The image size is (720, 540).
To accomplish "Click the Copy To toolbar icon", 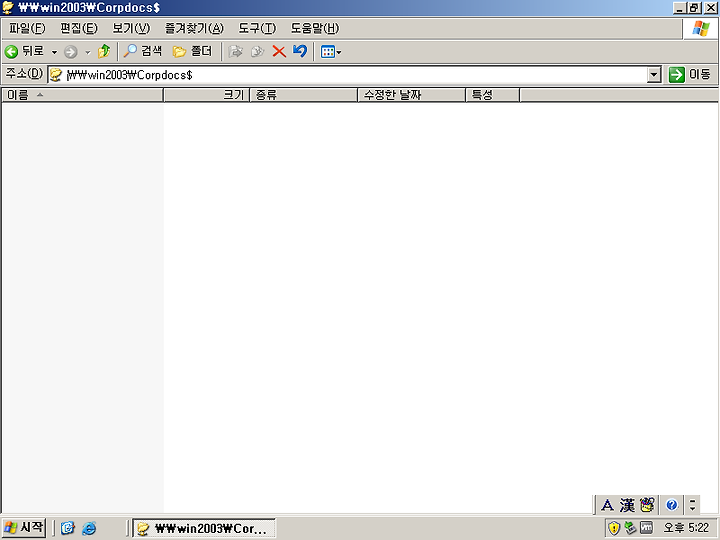I will pos(258,51).
